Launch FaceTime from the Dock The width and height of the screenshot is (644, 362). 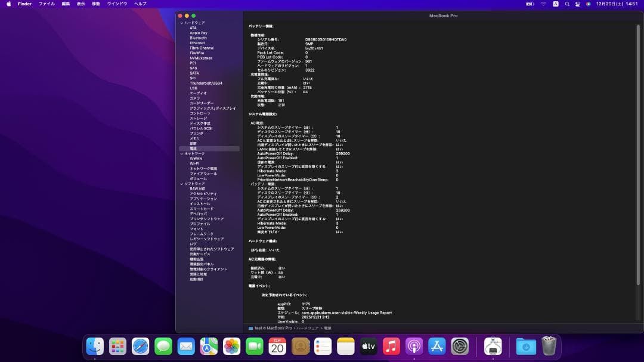point(253,346)
